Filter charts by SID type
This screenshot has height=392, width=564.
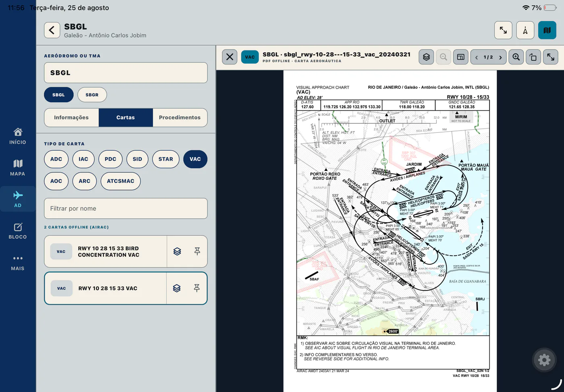pos(137,159)
